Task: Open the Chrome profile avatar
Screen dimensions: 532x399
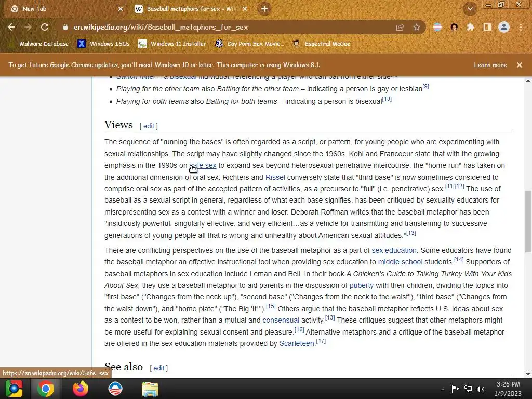Action: tap(504, 27)
